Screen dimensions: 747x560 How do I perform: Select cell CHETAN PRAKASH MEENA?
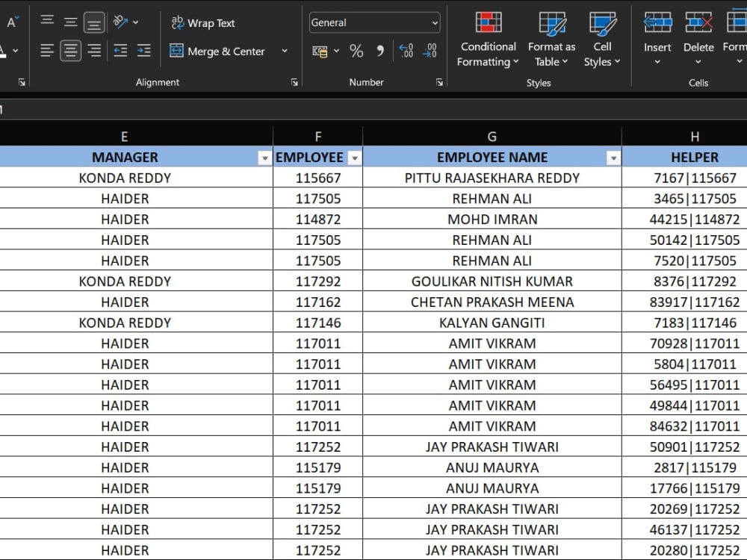point(492,302)
